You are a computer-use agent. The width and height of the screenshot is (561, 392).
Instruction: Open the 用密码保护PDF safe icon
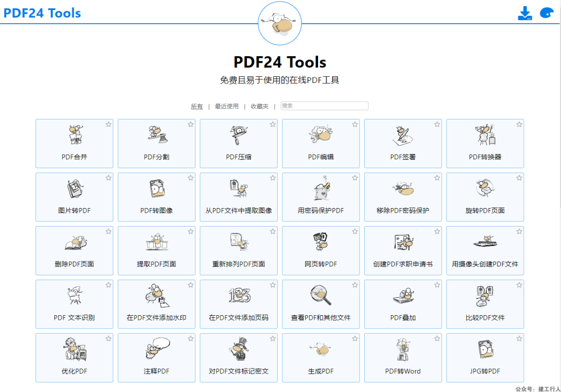(322, 188)
